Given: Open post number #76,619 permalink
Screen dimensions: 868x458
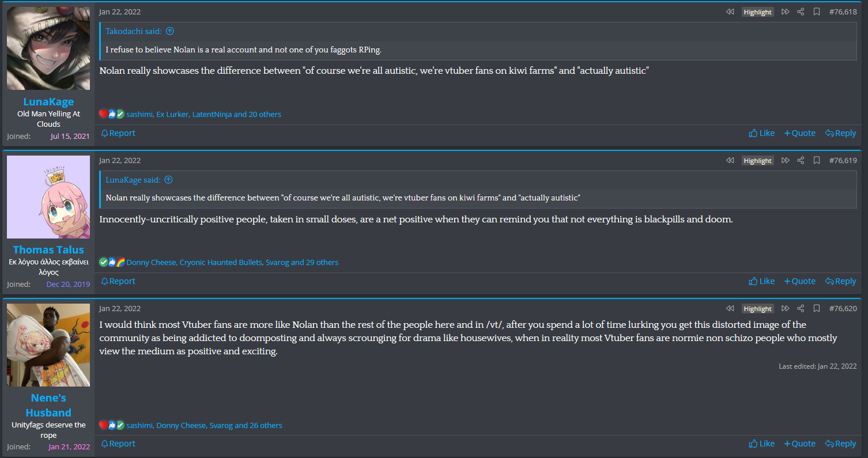Looking at the screenshot, I should 843,161.
